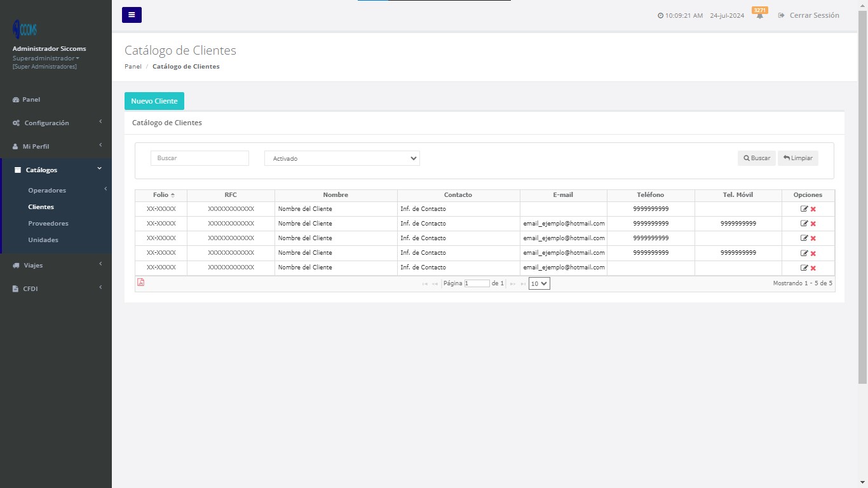
Task: Expand the Configuración sidebar menu
Action: (56, 123)
